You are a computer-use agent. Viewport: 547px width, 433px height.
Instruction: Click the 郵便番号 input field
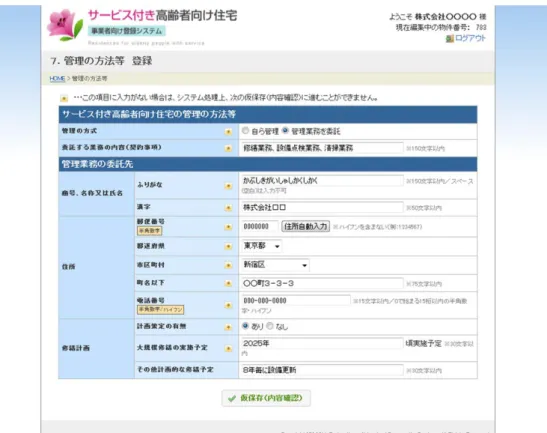coord(260,226)
